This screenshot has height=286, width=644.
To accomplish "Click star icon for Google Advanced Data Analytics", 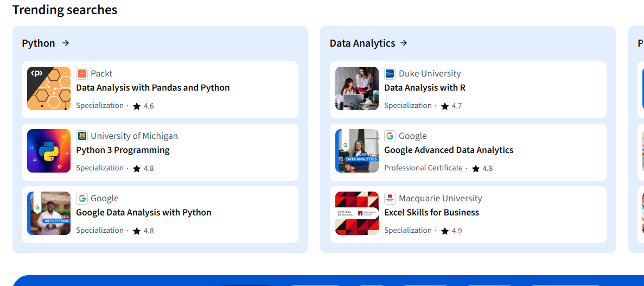I will (x=476, y=168).
